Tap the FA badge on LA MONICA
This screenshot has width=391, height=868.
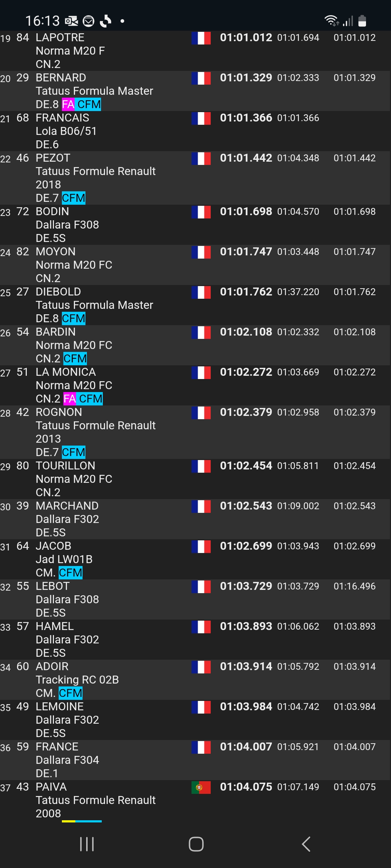[70, 399]
